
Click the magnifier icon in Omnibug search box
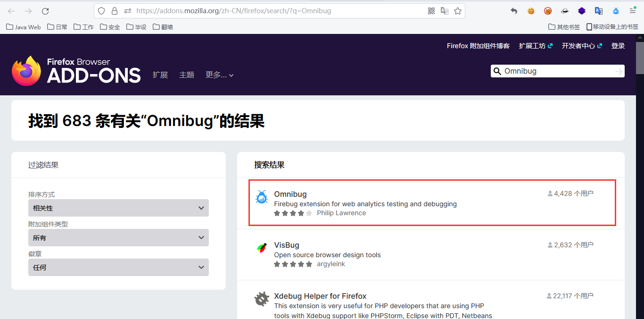click(x=497, y=71)
